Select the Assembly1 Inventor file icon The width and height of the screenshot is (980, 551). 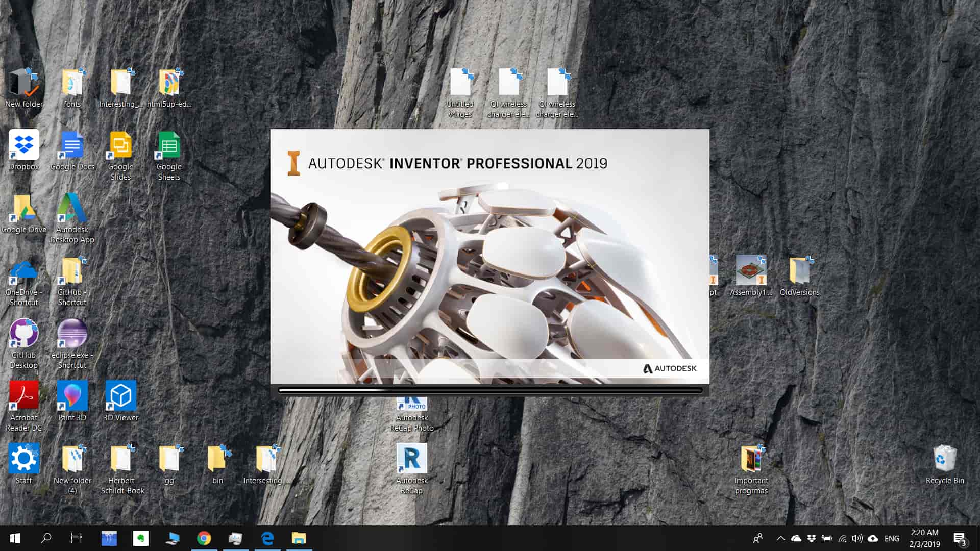coord(750,271)
